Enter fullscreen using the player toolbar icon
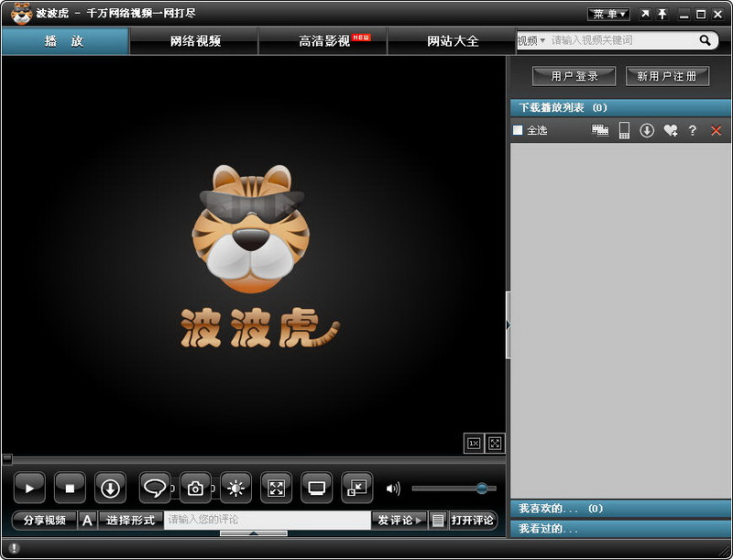The image size is (733, 560). (x=276, y=489)
